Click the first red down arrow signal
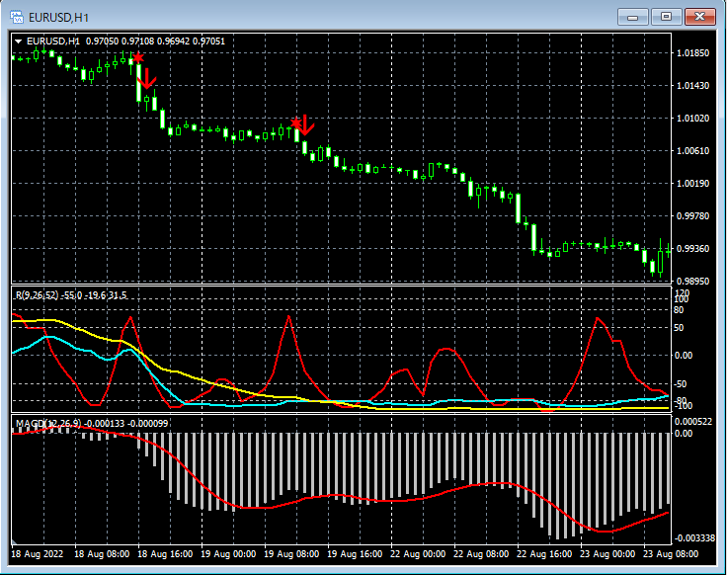This screenshot has width=728, height=575. [149, 77]
